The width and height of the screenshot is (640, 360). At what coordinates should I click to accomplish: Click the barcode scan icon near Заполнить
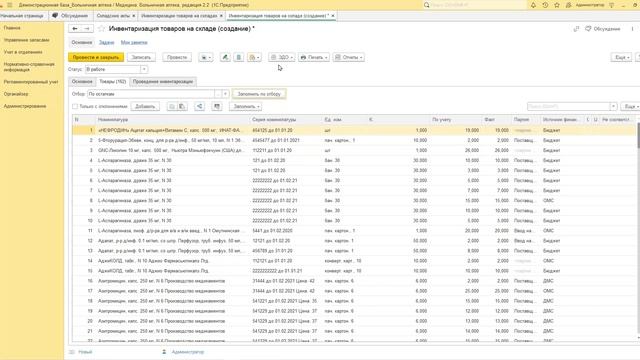coord(217,107)
